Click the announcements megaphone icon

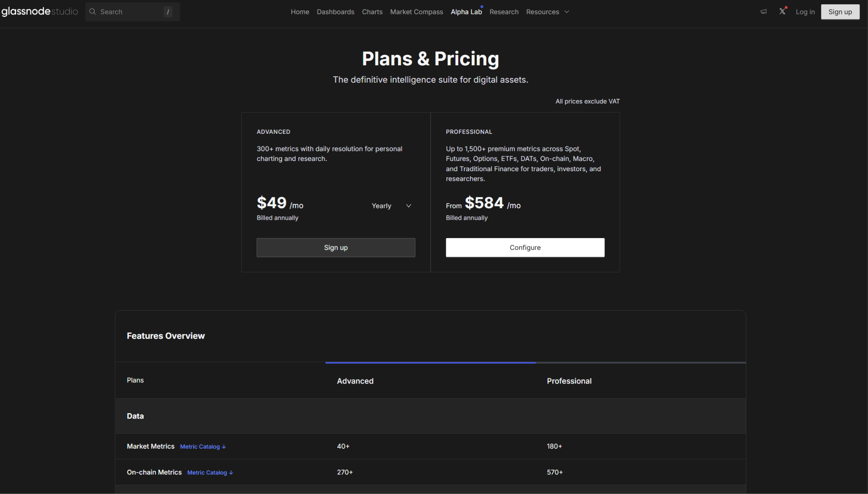click(763, 12)
